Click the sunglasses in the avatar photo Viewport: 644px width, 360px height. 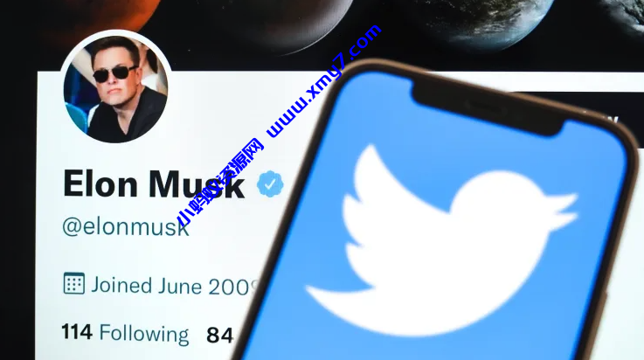click(114, 73)
